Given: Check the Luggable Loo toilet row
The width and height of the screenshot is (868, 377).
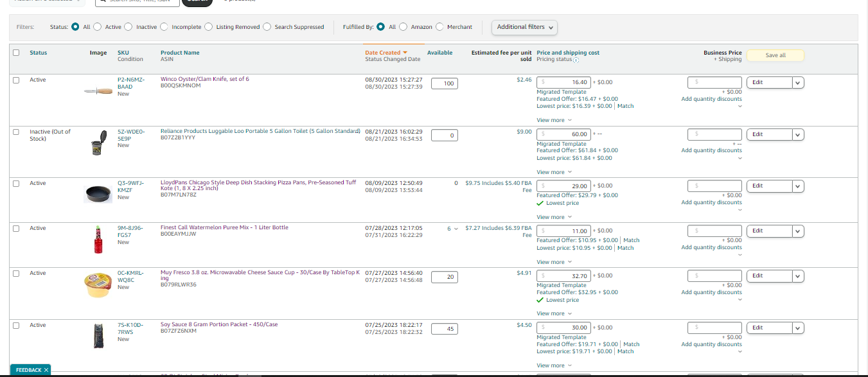Looking at the screenshot, I should 16,132.
